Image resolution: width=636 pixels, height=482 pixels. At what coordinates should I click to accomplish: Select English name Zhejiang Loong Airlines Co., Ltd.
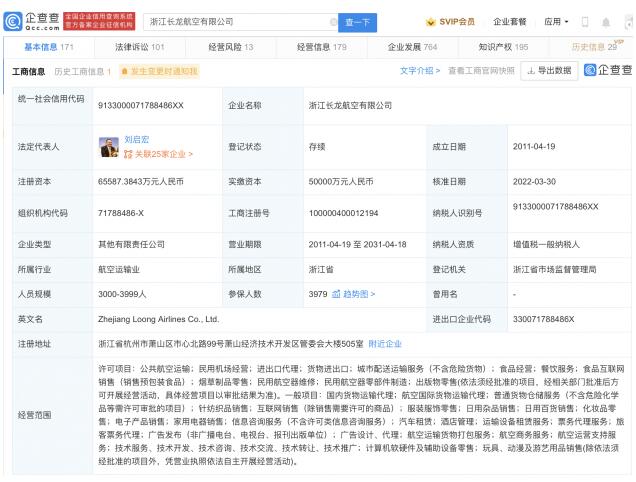tap(159, 319)
